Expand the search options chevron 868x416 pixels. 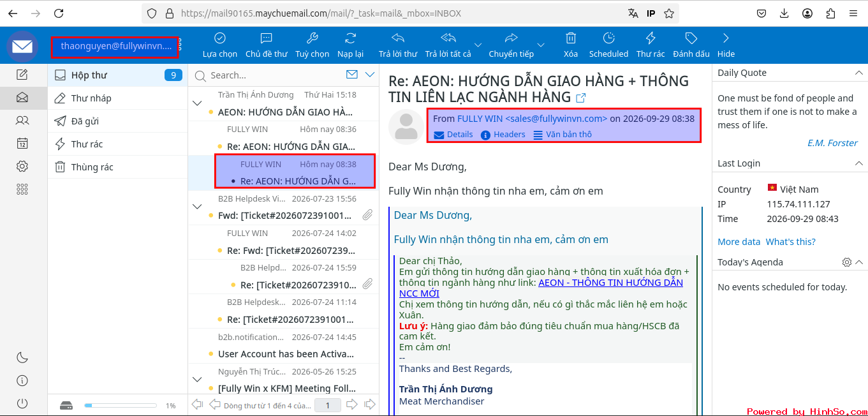click(x=370, y=75)
